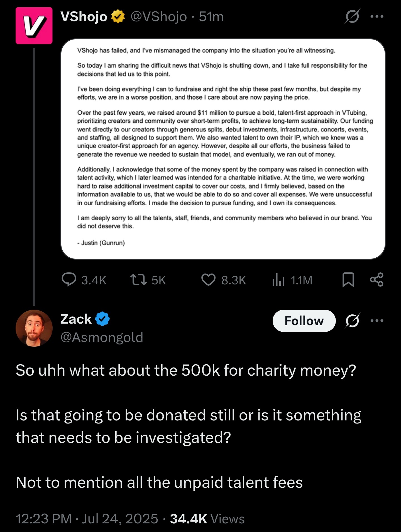The height and width of the screenshot is (532, 401).
Task: Bookmark VShojo's post
Action: coord(348,280)
